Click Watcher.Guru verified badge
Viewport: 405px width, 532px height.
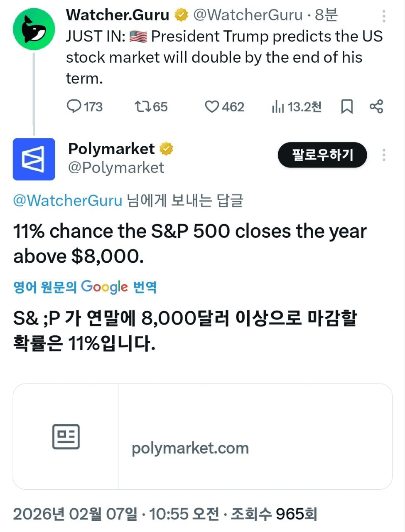[181, 15]
